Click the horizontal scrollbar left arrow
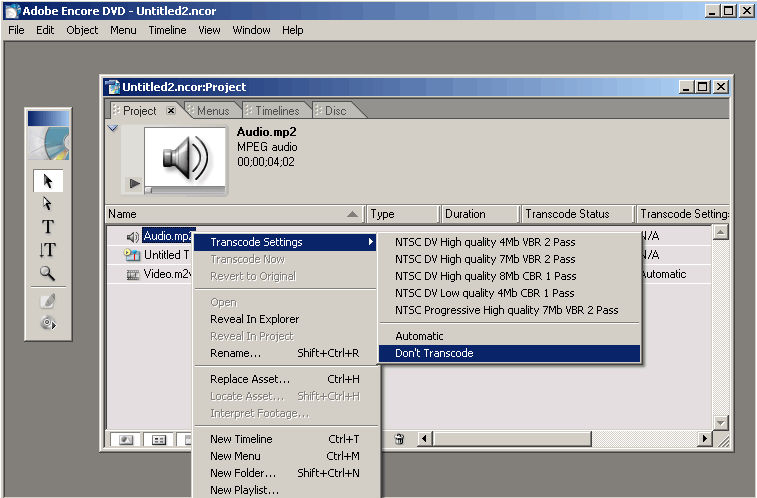This screenshot has width=757, height=498. click(424, 439)
